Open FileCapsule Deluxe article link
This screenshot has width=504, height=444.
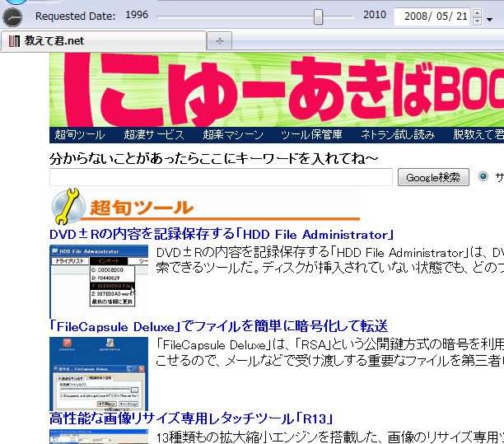tap(218, 327)
